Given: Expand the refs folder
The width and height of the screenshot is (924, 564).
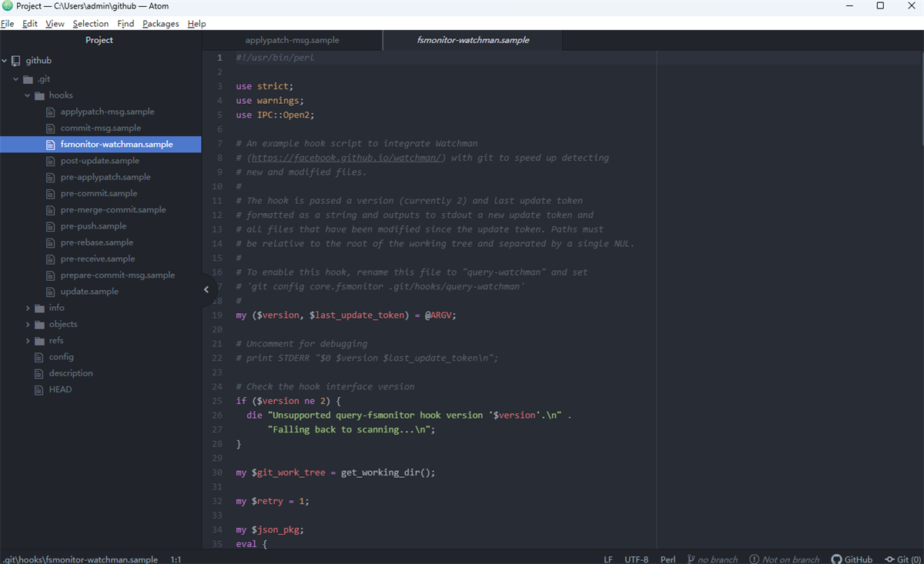Looking at the screenshot, I should 28,341.
